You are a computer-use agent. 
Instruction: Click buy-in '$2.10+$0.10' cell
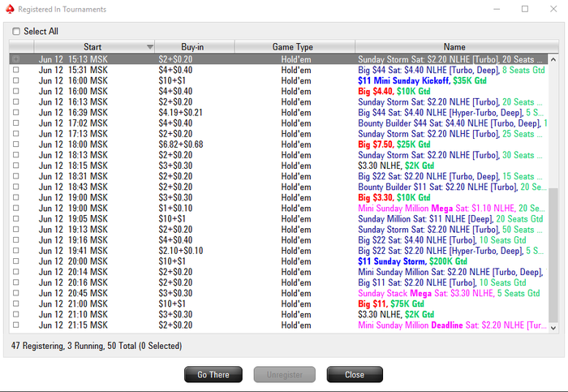point(181,251)
